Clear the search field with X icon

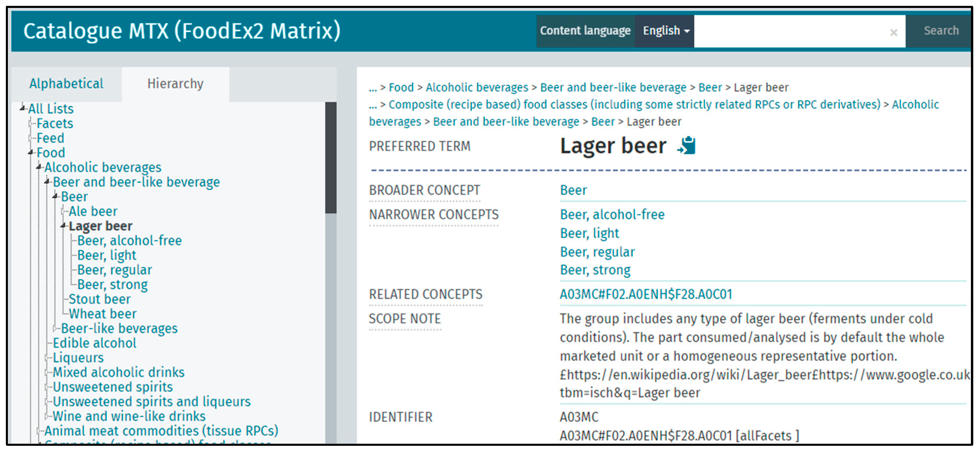point(893,33)
